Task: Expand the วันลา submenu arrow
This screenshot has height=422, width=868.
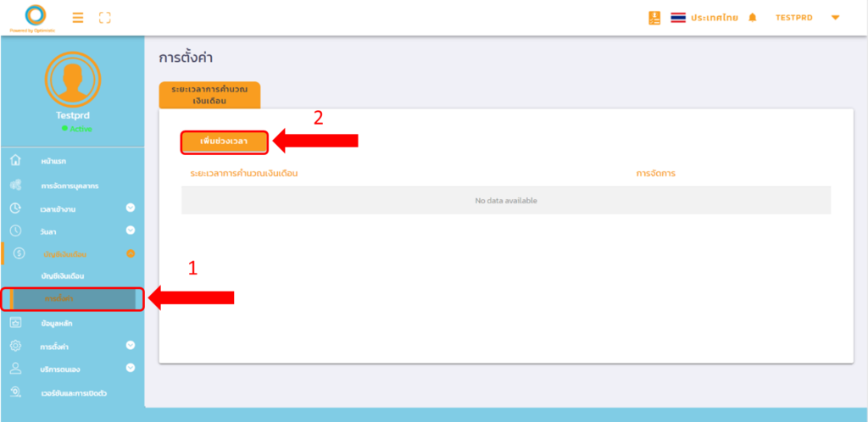Action: (131, 230)
